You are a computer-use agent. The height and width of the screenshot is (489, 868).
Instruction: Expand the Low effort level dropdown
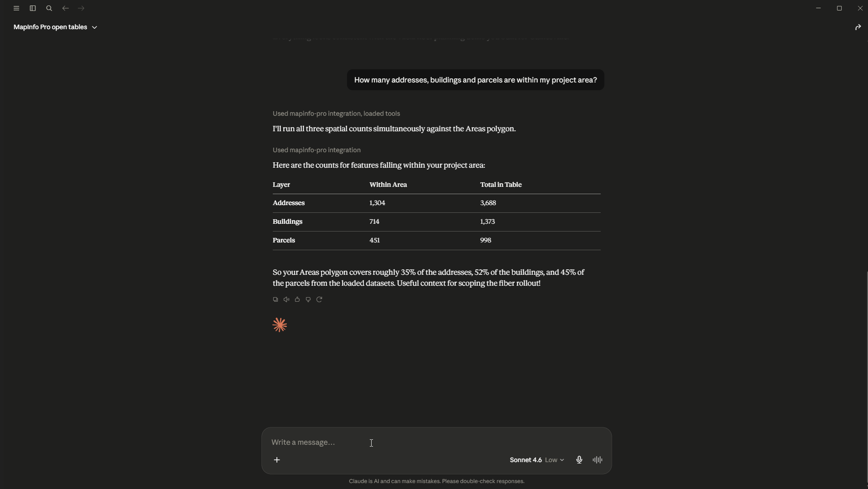click(555, 460)
